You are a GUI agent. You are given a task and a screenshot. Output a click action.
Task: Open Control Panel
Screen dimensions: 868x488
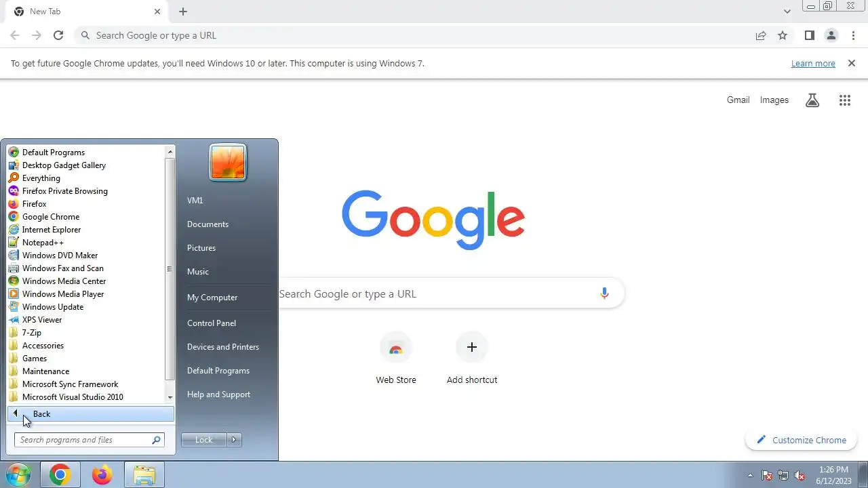(x=212, y=323)
